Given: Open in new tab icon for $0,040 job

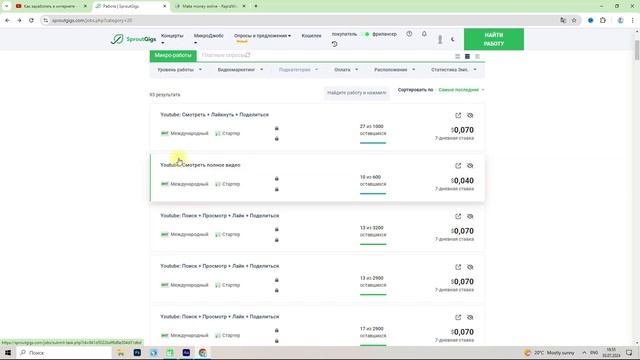Looking at the screenshot, I should 458,166.
